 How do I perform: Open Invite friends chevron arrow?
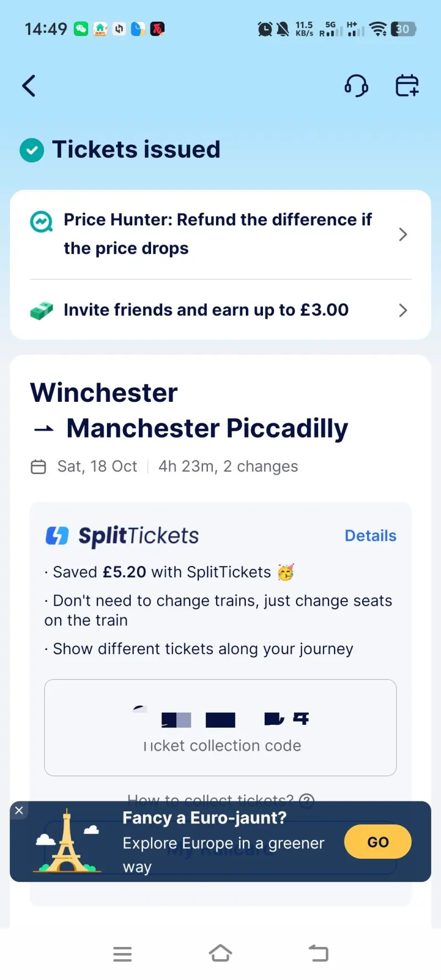click(x=403, y=311)
